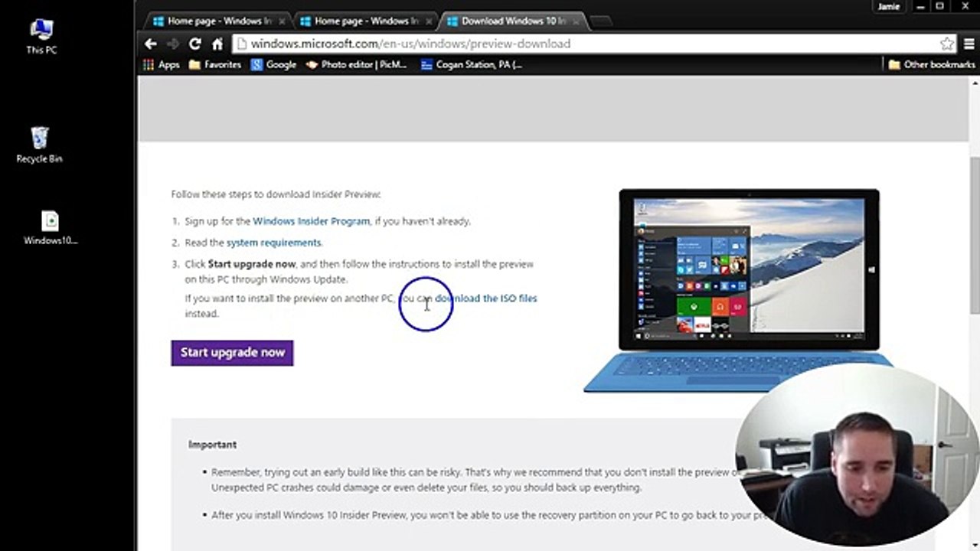Click the "Important" heading text

[x=212, y=445]
